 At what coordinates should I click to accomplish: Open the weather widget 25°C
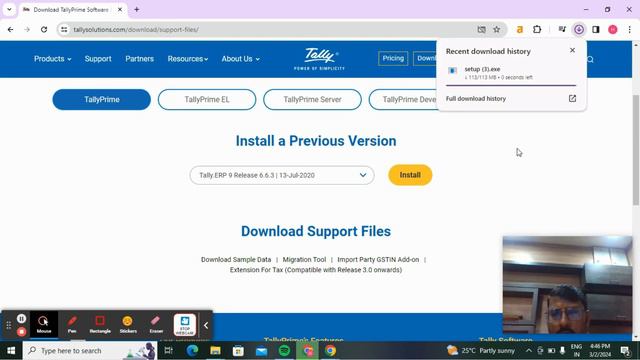point(481,351)
